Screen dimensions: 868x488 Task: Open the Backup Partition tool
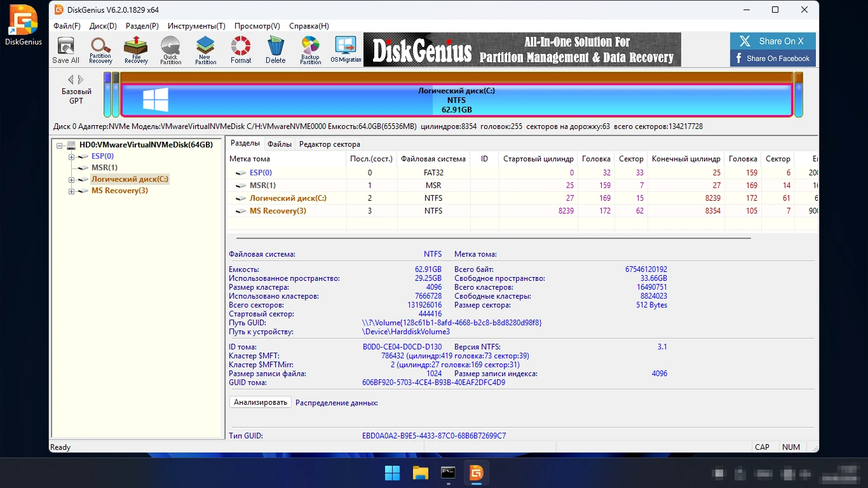click(310, 50)
